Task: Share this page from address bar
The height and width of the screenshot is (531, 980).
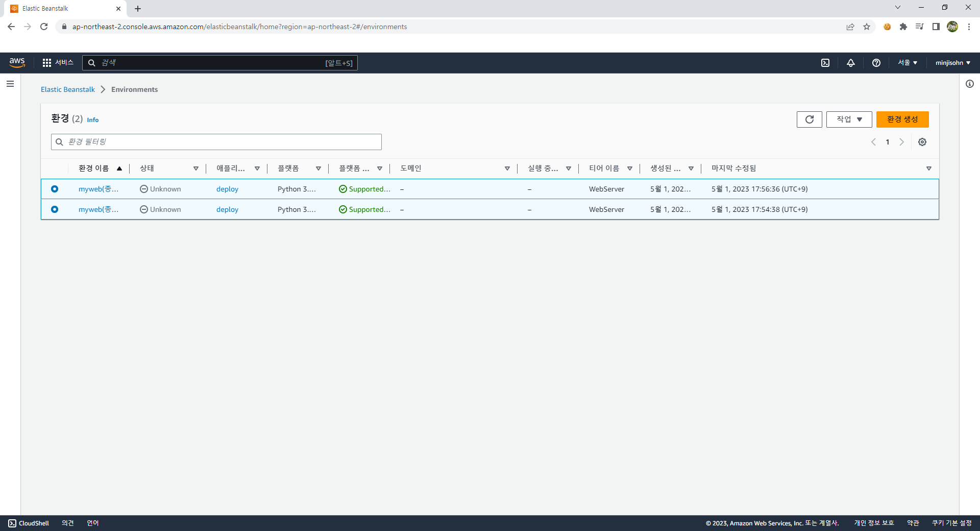Action: click(850, 27)
